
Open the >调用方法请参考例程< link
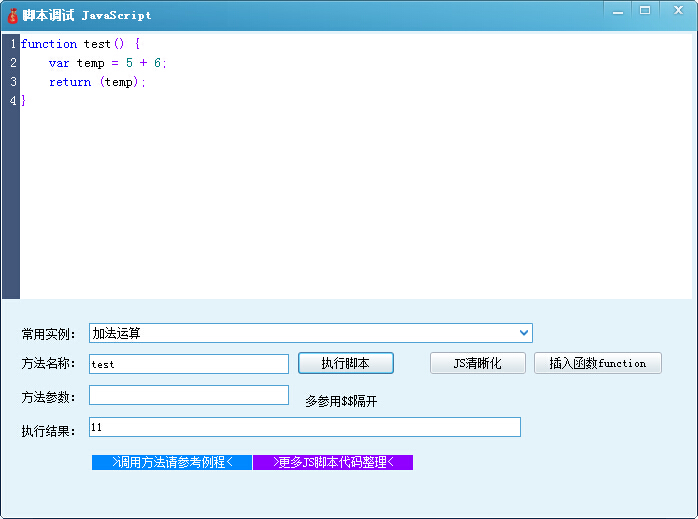pyautogui.click(x=172, y=462)
